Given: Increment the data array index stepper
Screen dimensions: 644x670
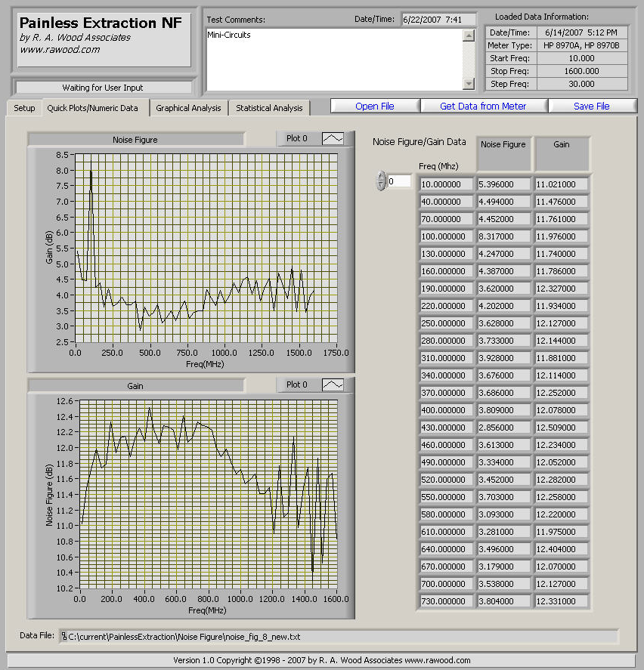Looking at the screenshot, I should click(x=381, y=177).
